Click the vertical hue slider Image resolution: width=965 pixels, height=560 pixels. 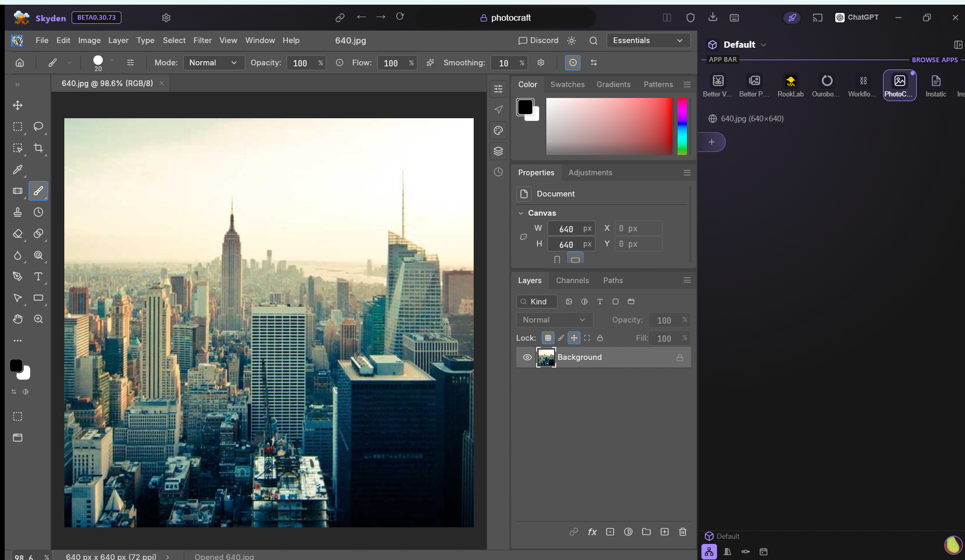[x=682, y=127]
